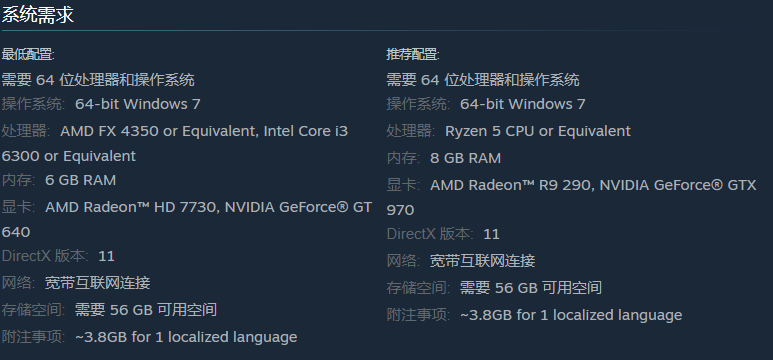Click AMD Radeon R9 290 graphics text

(x=510, y=185)
